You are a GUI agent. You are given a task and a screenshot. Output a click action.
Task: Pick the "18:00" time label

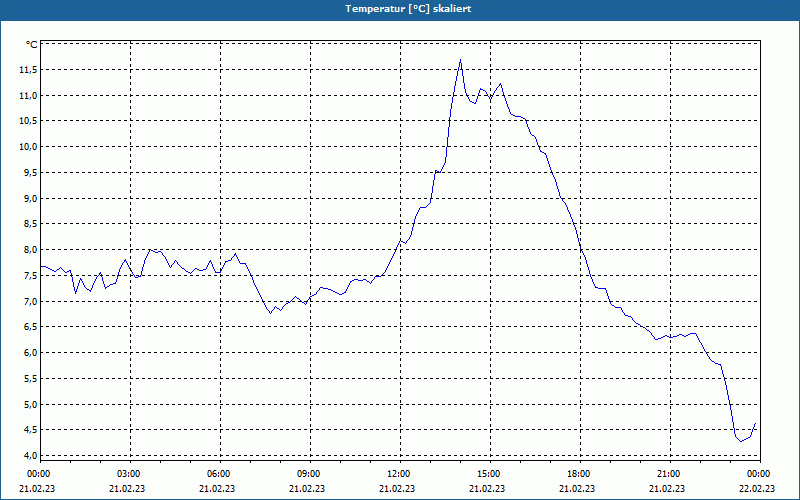(580, 474)
